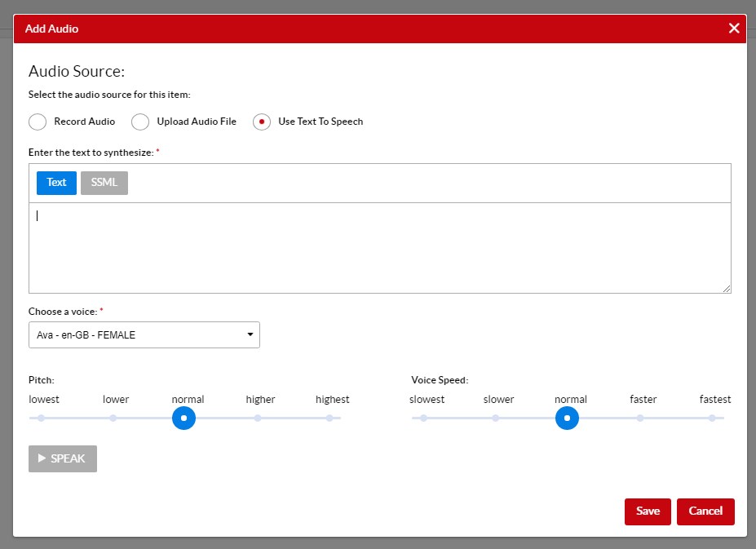
Task: Set pitch slider to lower
Action: point(113,418)
